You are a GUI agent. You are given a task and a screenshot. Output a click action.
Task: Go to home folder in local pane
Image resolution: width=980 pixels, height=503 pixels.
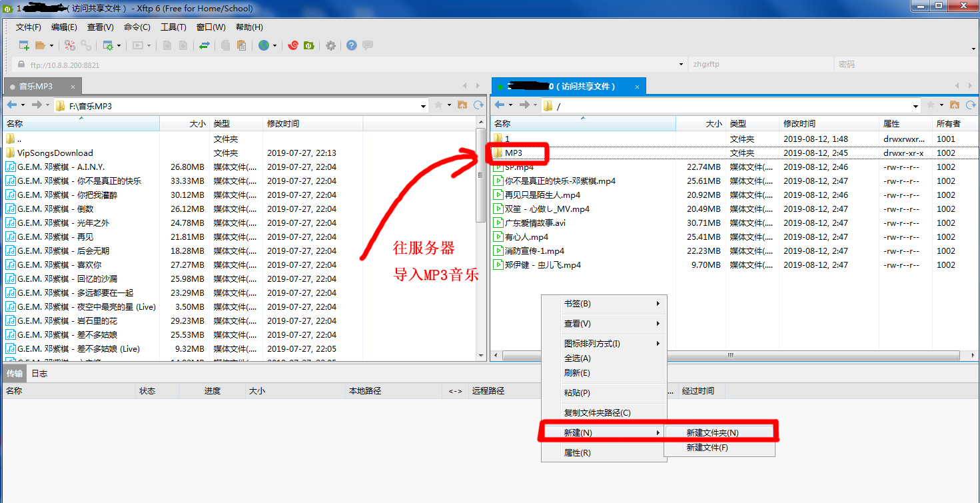(462, 105)
